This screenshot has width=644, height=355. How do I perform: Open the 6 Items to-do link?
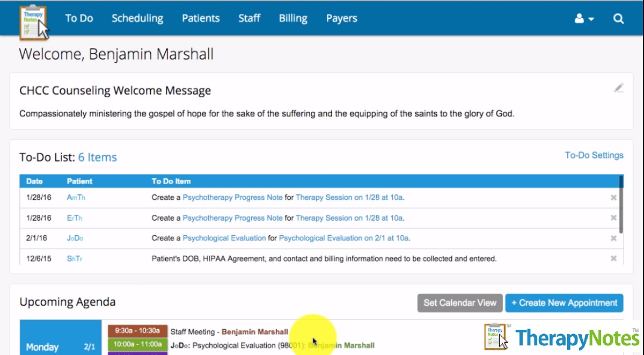(97, 157)
